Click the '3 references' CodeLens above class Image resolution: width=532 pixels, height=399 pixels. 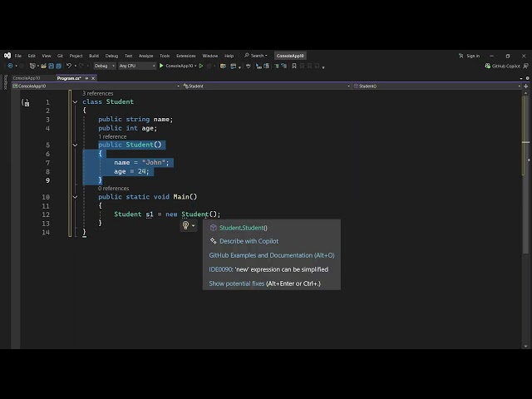98,93
